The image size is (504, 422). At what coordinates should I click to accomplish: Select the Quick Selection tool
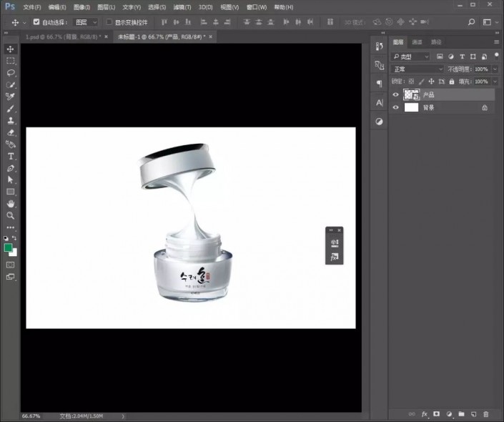click(10, 84)
